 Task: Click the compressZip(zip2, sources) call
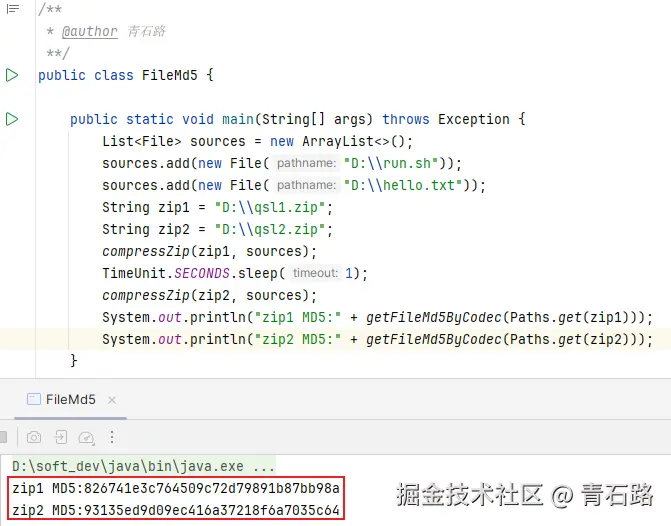(209, 296)
